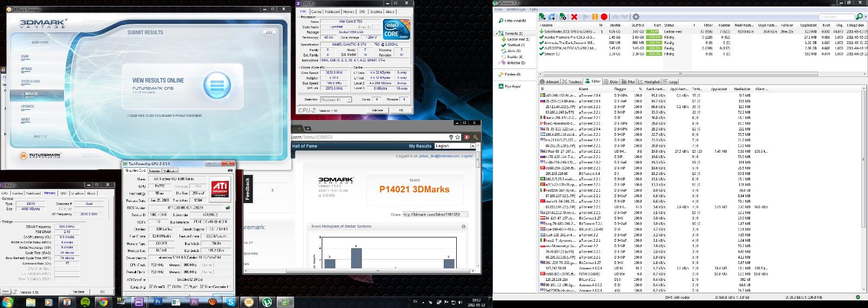Pause torrent with orange pause icon
Viewport: 868px width, 308px height.
595,17
